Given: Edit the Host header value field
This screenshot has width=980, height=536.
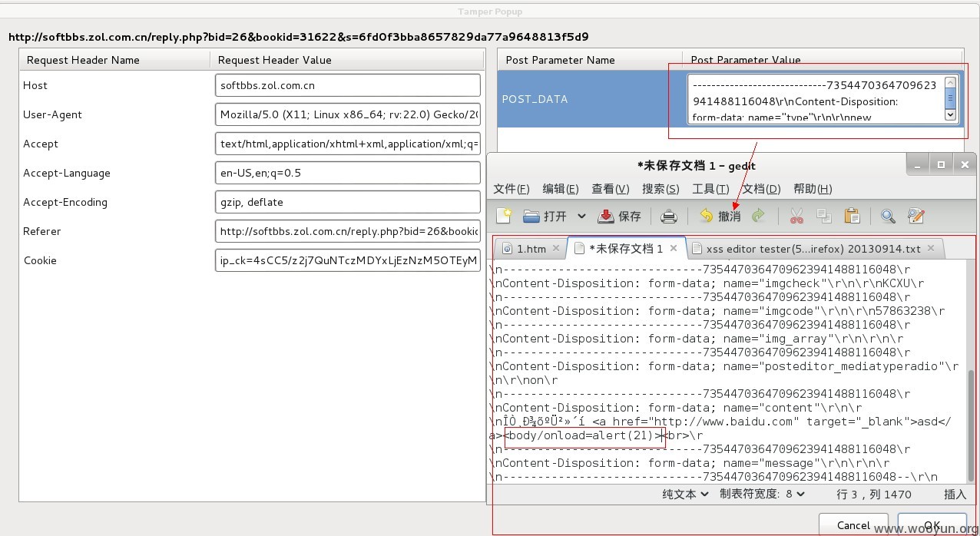Looking at the screenshot, I should (x=348, y=85).
